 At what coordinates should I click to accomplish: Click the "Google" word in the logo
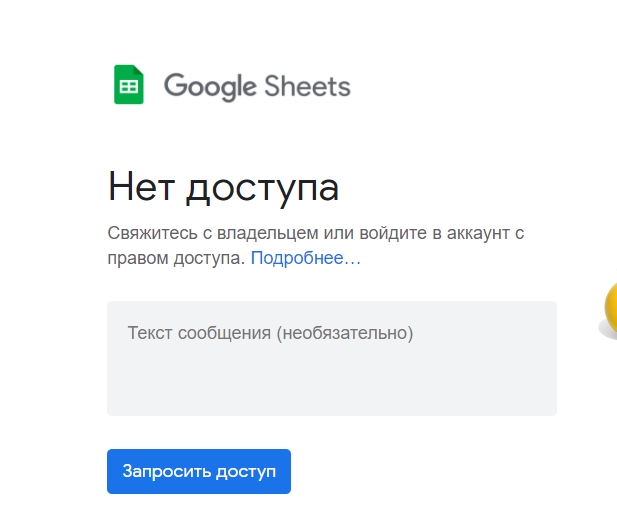(210, 86)
